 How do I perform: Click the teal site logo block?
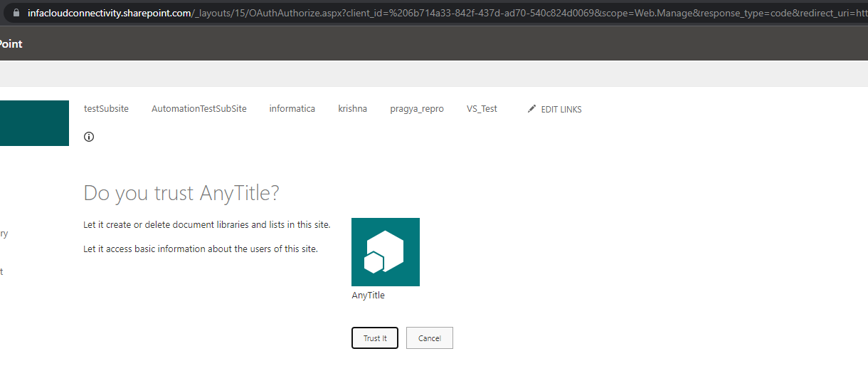(x=34, y=123)
